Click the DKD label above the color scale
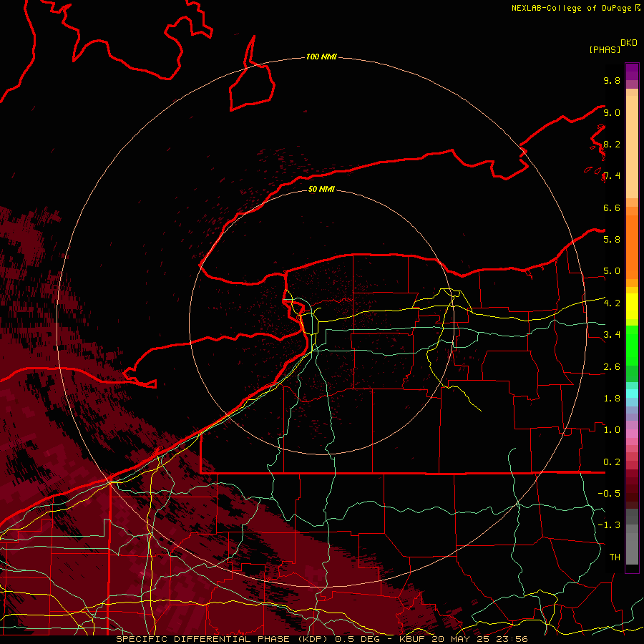This screenshot has height=644, width=644. (x=629, y=43)
